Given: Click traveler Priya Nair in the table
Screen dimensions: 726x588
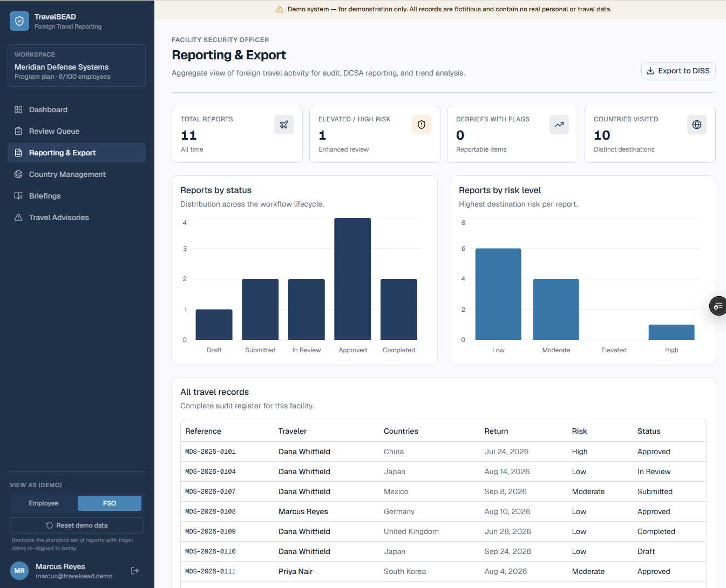Looking at the screenshot, I should point(296,571).
